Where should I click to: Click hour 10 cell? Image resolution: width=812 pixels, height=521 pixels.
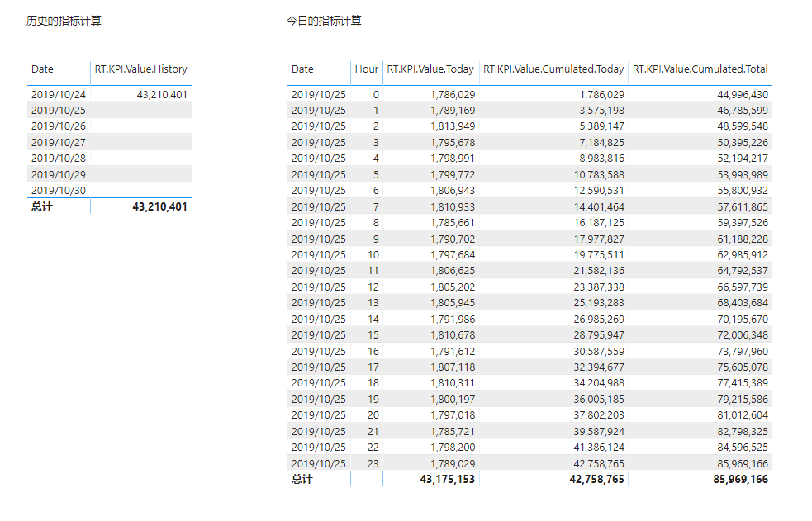click(x=373, y=254)
